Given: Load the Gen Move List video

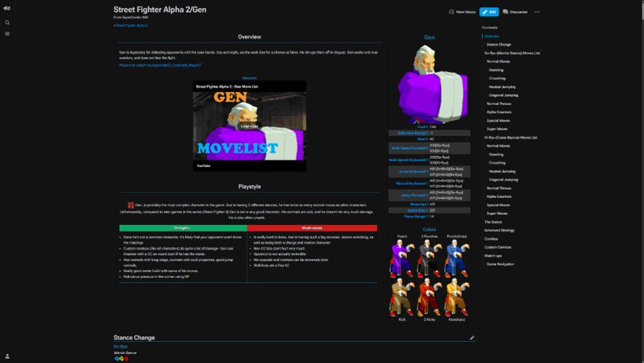Looking at the screenshot, I should click(x=249, y=126).
